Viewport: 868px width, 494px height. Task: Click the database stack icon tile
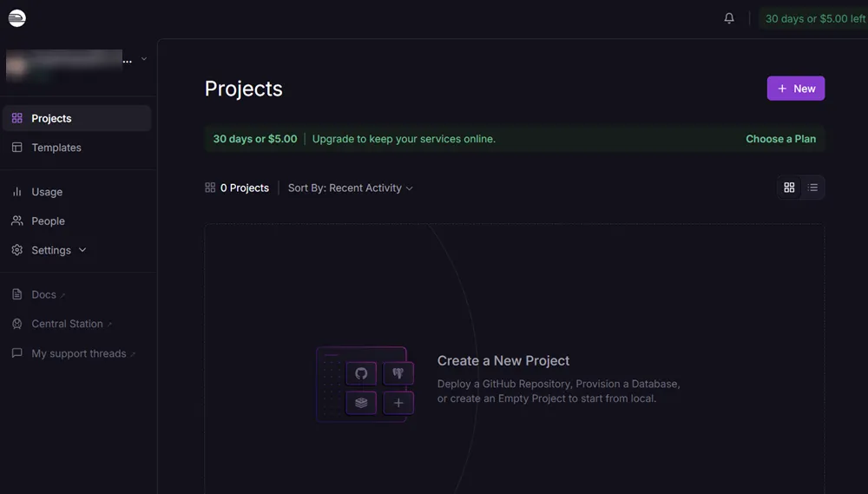coord(361,403)
